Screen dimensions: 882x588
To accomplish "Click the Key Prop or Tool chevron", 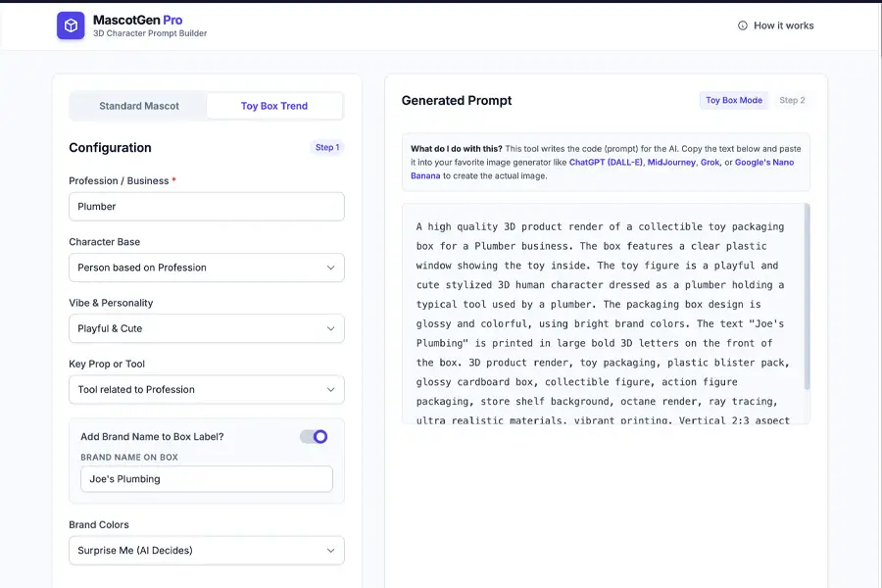I will (330, 389).
